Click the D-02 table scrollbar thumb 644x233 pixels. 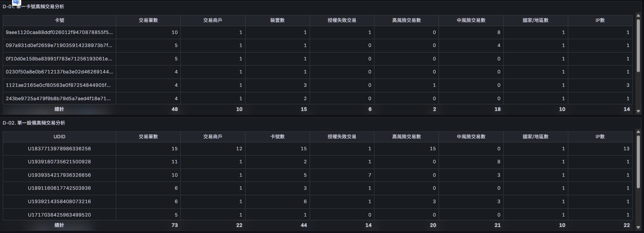638,162
